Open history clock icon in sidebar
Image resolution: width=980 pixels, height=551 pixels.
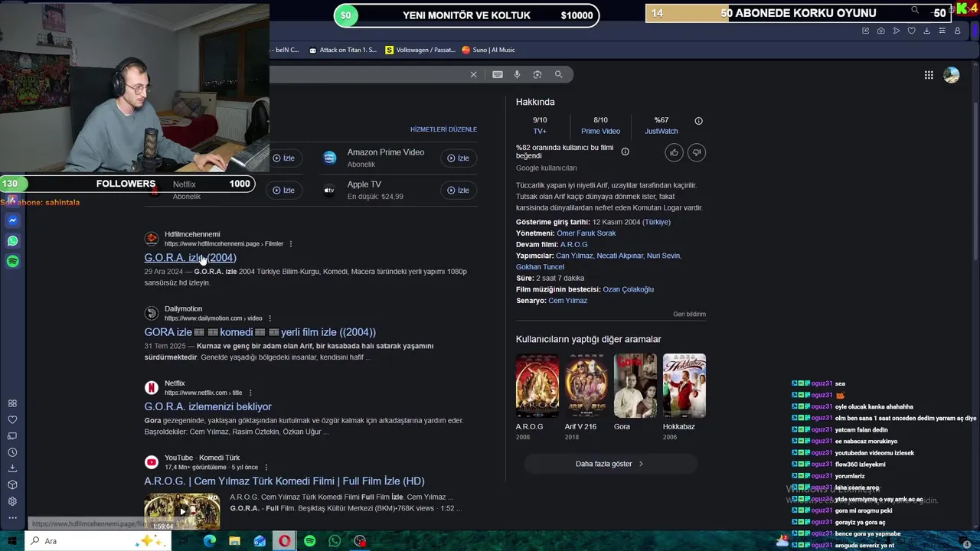click(x=12, y=452)
